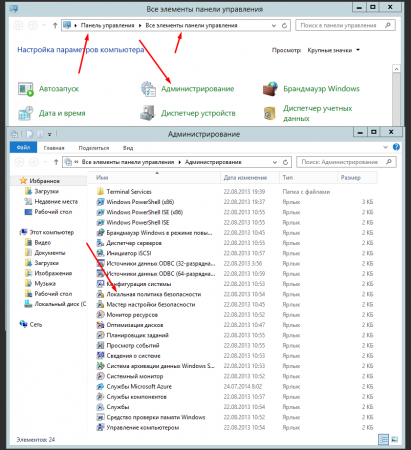Expand the ribbon with the chevron
The height and width of the screenshot is (450, 411).
385,147
